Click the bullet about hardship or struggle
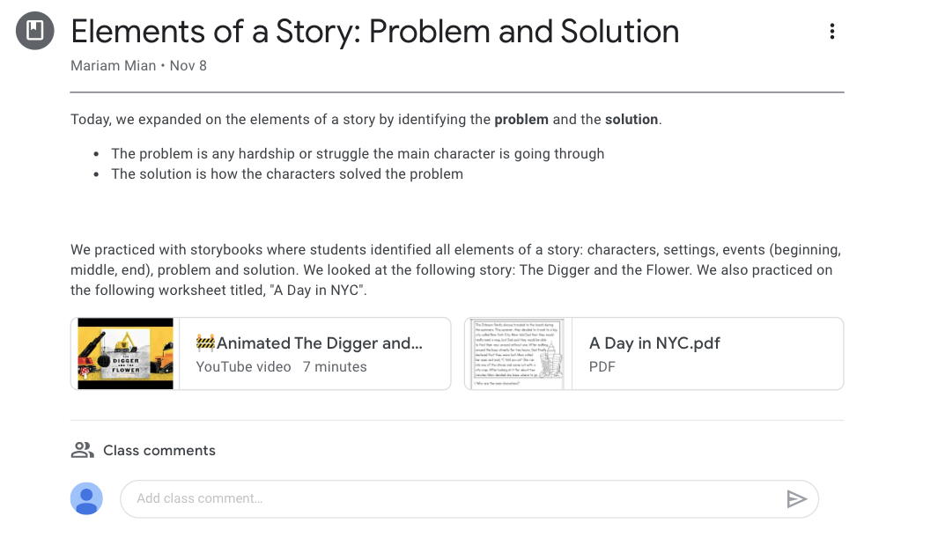Screen dimensions: 938x560 (358, 154)
